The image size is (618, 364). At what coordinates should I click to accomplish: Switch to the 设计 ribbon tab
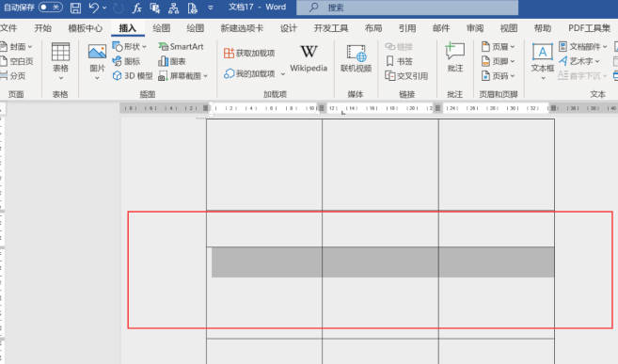point(289,28)
